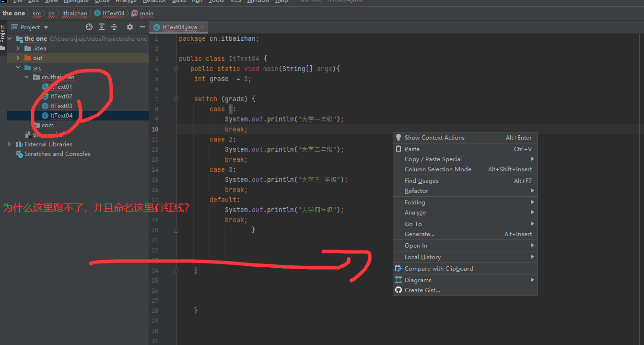Choose Create Gist... menu entry
The width and height of the screenshot is (644, 345).
pyautogui.click(x=465, y=290)
